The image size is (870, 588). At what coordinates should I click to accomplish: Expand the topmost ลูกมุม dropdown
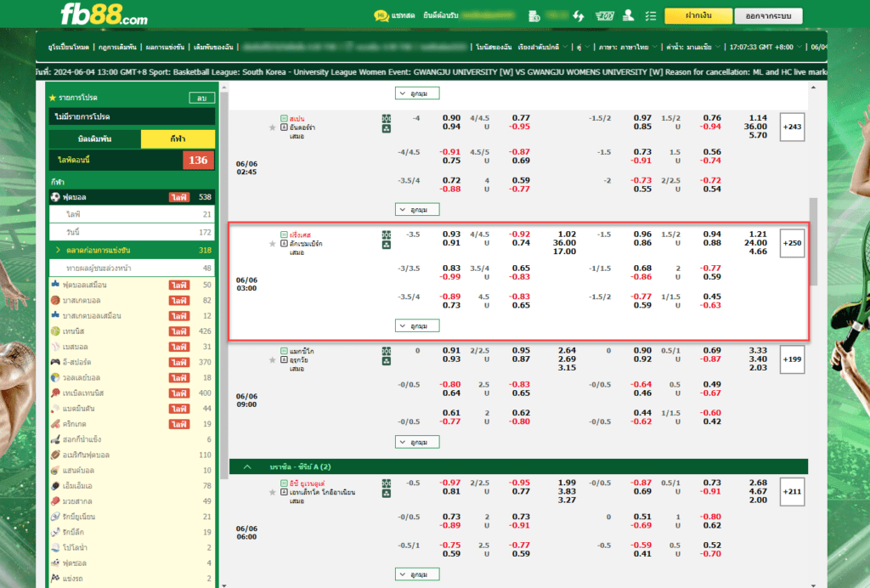(x=417, y=93)
